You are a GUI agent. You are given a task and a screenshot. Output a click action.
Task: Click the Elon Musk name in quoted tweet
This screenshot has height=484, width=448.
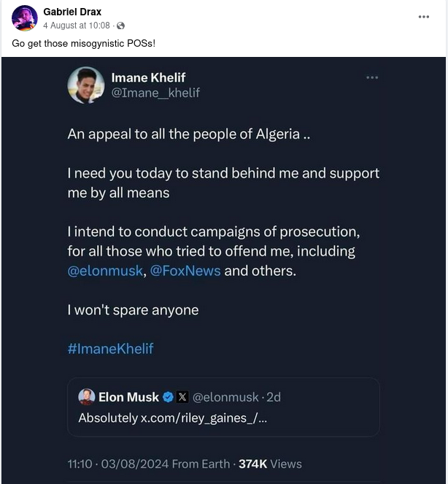[x=128, y=397]
